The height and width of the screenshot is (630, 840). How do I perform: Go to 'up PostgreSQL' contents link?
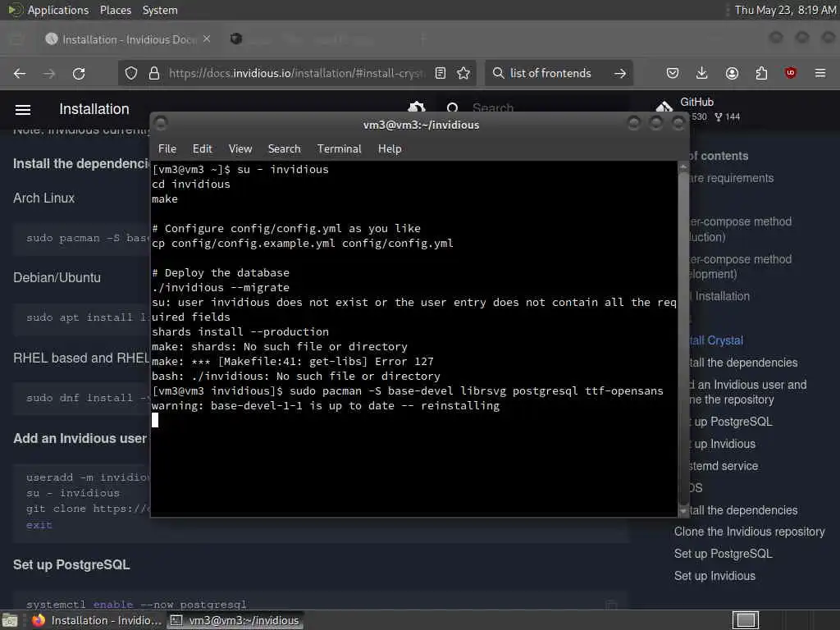[x=732, y=422]
